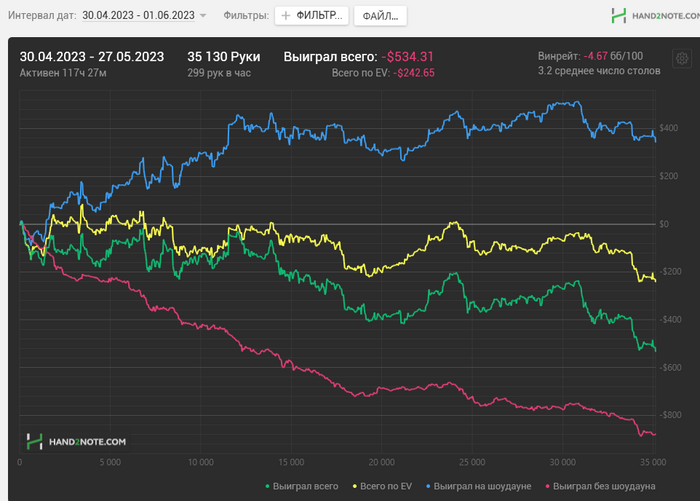
Task: Click the Hand2Note logo in header
Action: click(x=650, y=16)
